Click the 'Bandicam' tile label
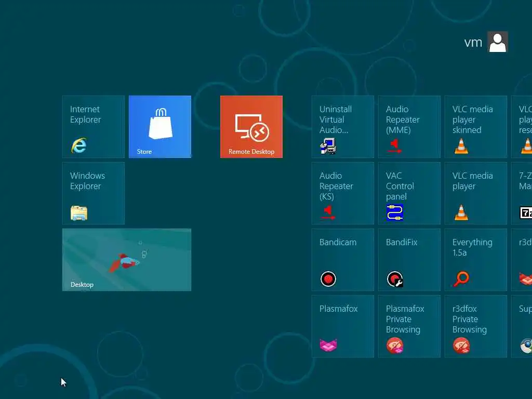 click(x=338, y=242)
